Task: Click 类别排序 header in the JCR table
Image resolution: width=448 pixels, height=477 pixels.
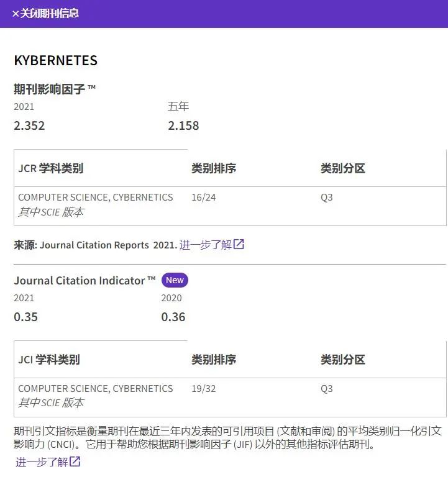Action: pyautogui.click(x=214, y=168)
